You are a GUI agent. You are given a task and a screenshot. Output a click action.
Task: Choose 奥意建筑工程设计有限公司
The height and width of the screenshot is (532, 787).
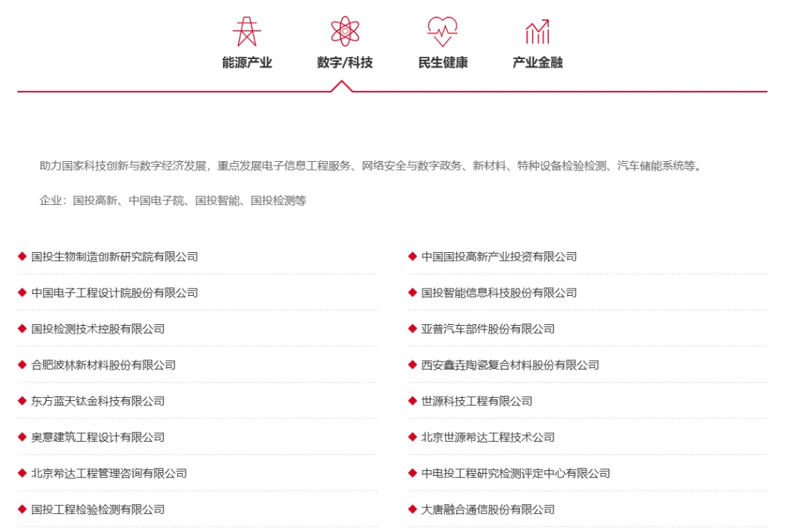point(98,437)
